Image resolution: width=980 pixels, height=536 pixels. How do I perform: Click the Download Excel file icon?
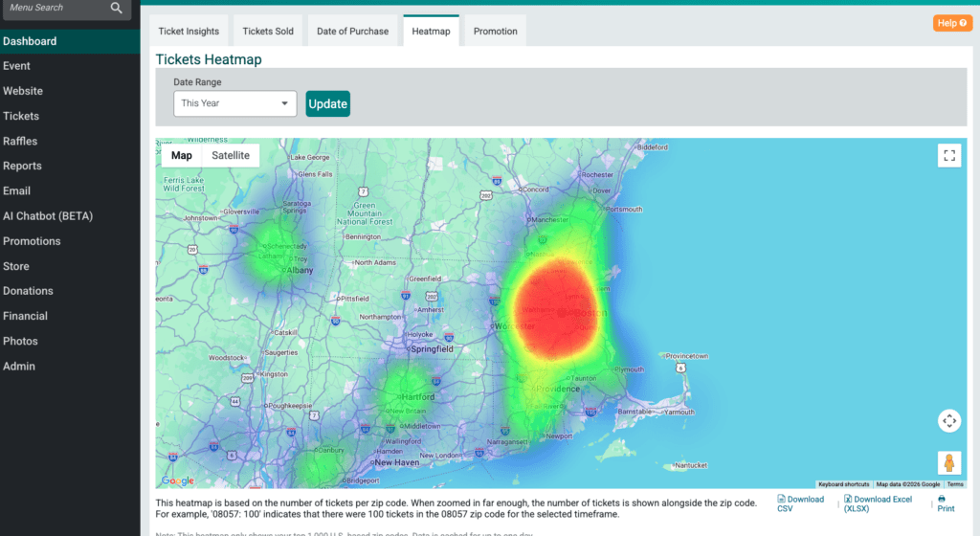click(x=848, y=499)
